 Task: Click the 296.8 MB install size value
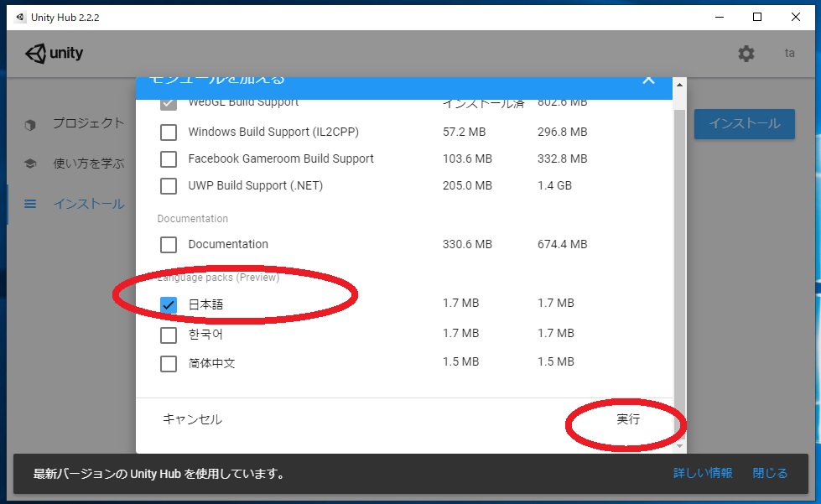(x=563, y=132)
